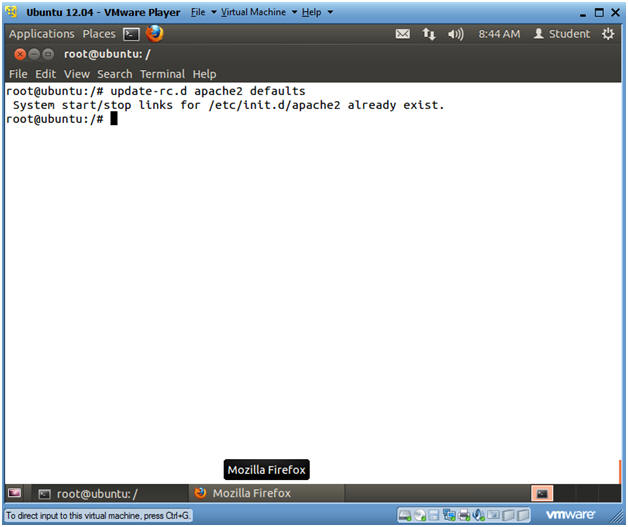This screenshot has height=527, width=628.
Task: Click the show desktop icon in bottom panel
Action: point(14,493)
